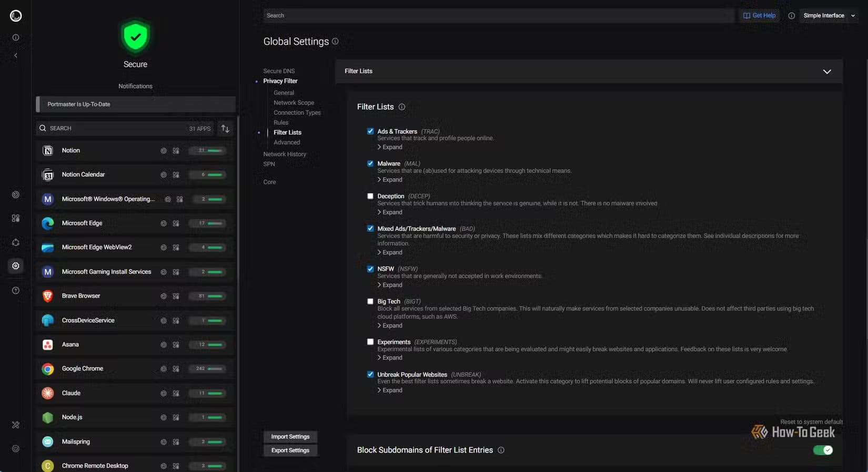This screenshot has width=868, height=472.
Task: Select Secure DNS in settings navigation
Action: [x=279, y=71]
